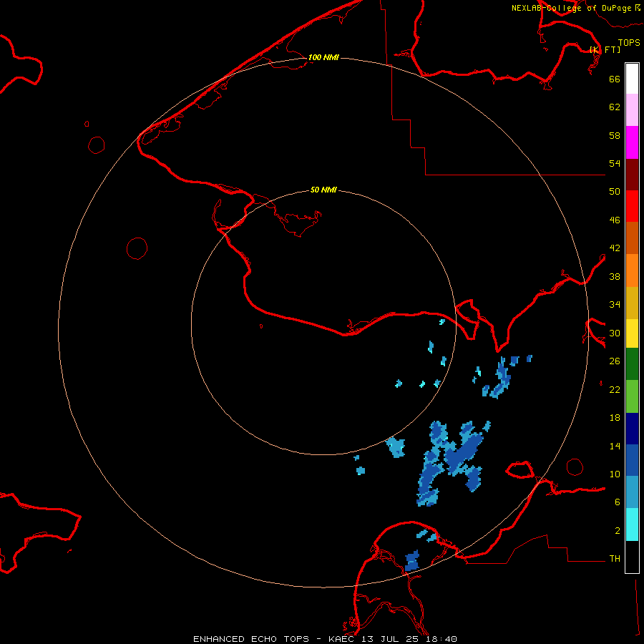Click the "50 NMI" range ring label

pyautogui.click(x=323, y=190)
